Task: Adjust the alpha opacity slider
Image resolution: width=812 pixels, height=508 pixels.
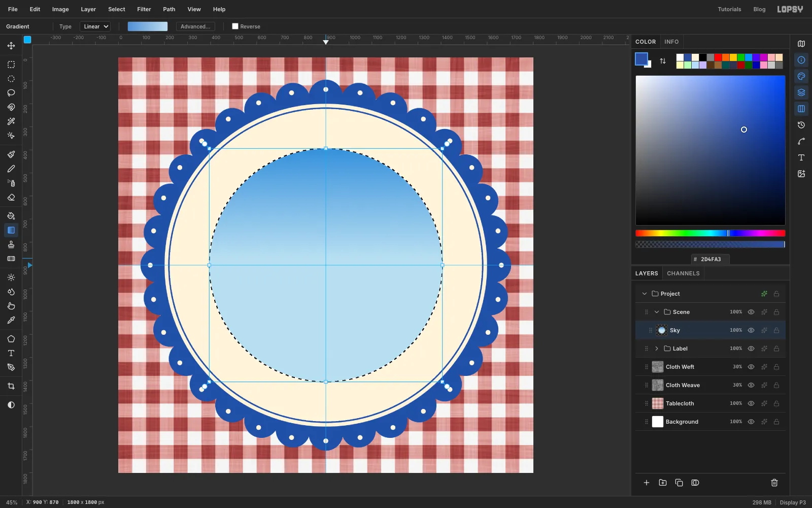Action: click(710, 244)
